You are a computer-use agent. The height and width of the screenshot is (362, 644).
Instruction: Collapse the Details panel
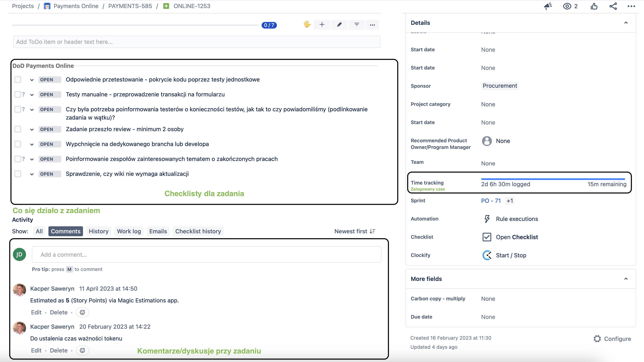626,23
